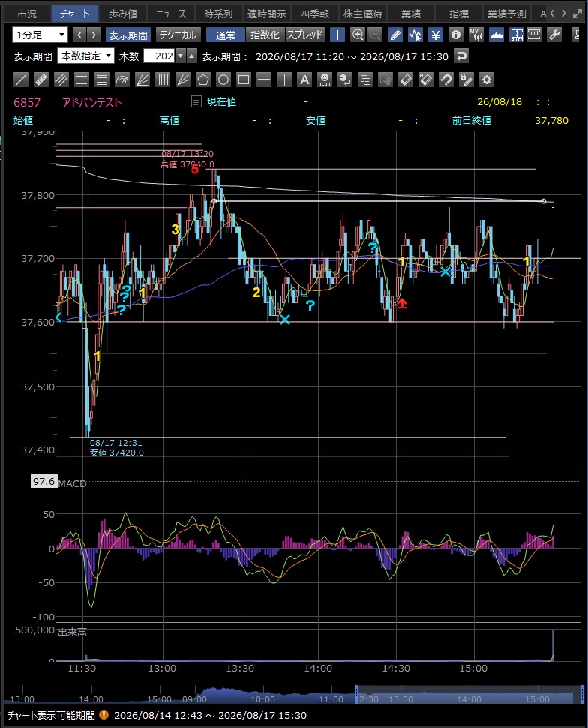Toggle the area chart style icon

pos(496,35)
